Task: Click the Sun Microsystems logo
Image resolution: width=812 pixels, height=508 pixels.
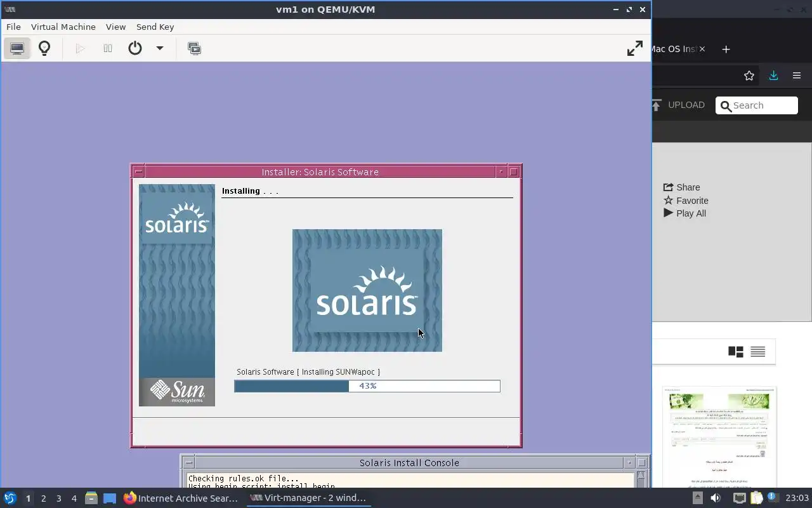Action: click(x=177, y=392)
